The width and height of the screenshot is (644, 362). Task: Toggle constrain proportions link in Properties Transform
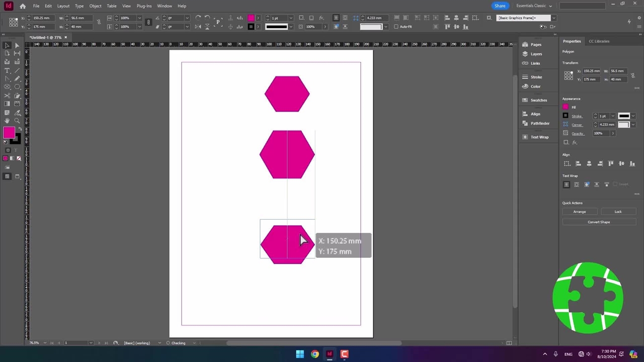click(x=632, y=75)
